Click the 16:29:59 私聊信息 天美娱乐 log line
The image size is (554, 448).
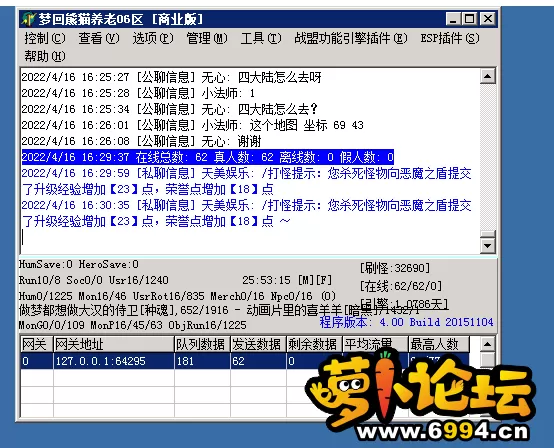pyautogui.click(x=246, y=181)
